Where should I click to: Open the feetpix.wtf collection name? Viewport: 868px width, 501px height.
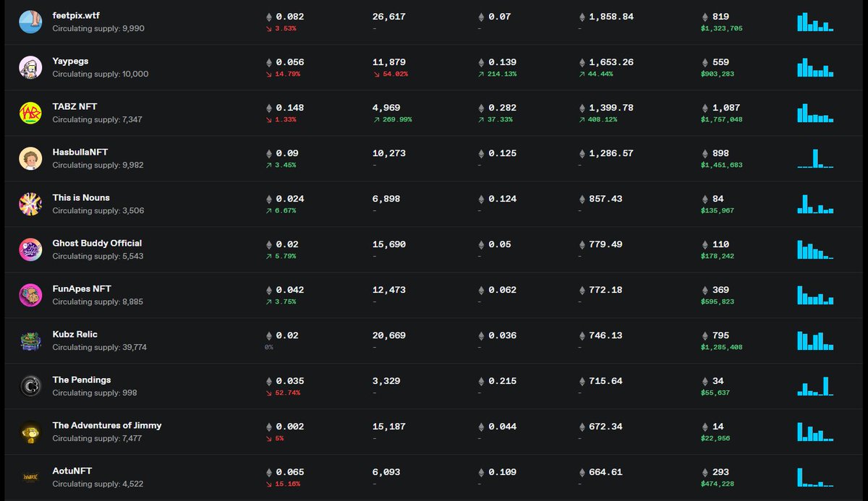click(x=76, y=16)
